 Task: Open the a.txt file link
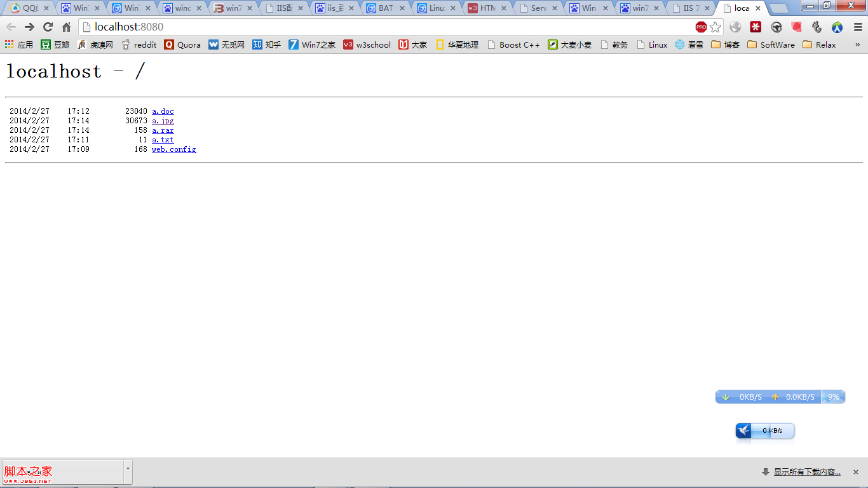click(x=163, y=140)
